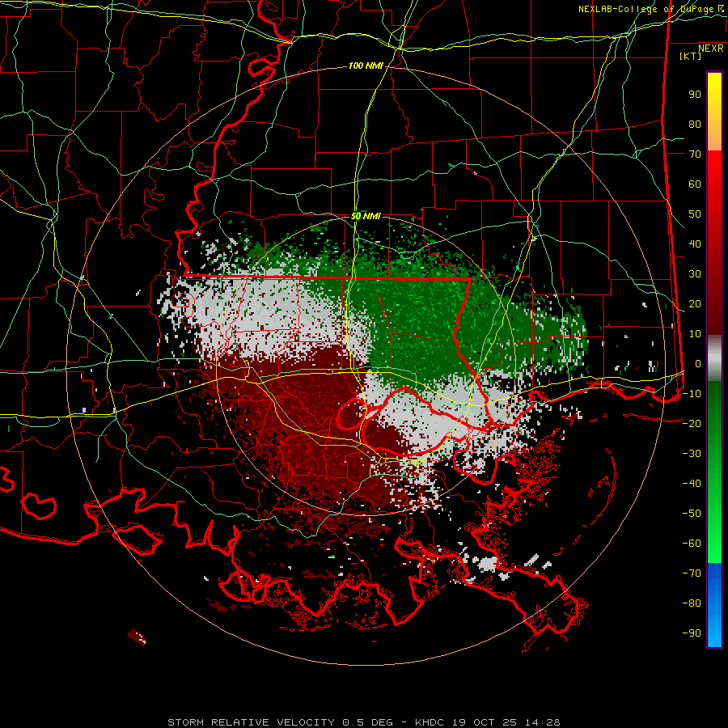Click the 80 value on velocity scale
This screenshot has width=728, height=728.
[x=695, y=125]
